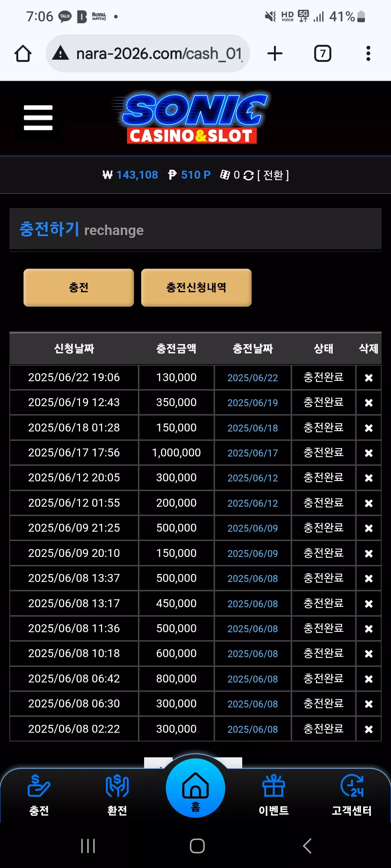Screen dimensions: 391x868
Task: Tap the browser home icon
Action: click(x=23, y=54)
